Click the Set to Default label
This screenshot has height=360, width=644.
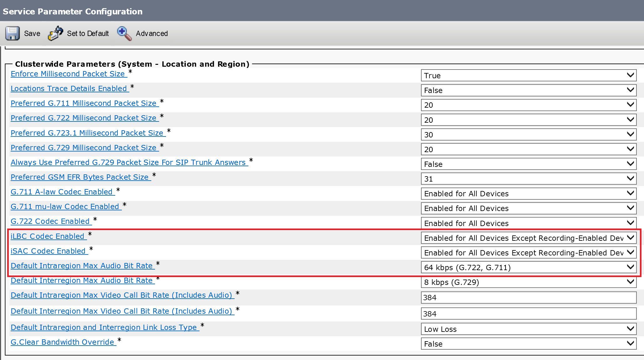pos(88,33)
